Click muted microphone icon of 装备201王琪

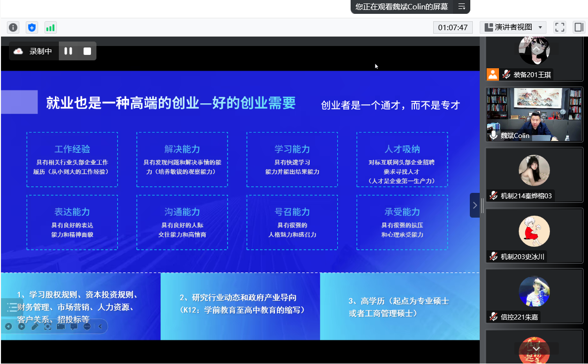(506, 75)
